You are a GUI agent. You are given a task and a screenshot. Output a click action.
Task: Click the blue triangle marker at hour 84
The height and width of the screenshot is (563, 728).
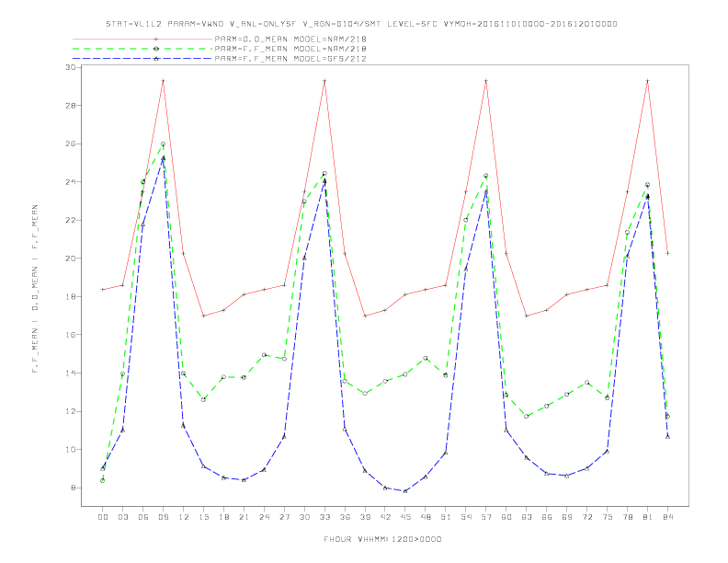point(667,437)
